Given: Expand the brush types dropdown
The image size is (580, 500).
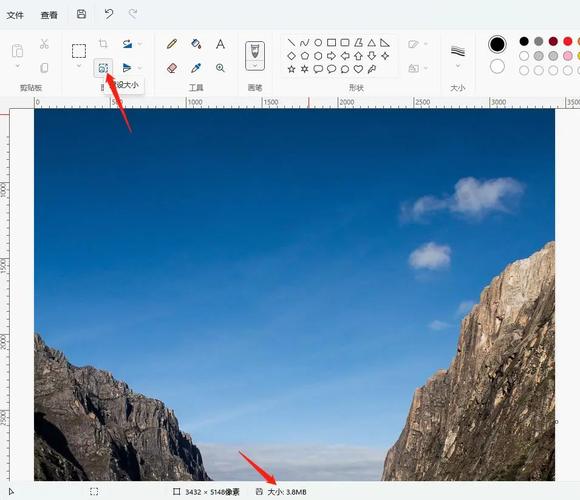Looking at the screenshot, I should (x=255, y=65).
